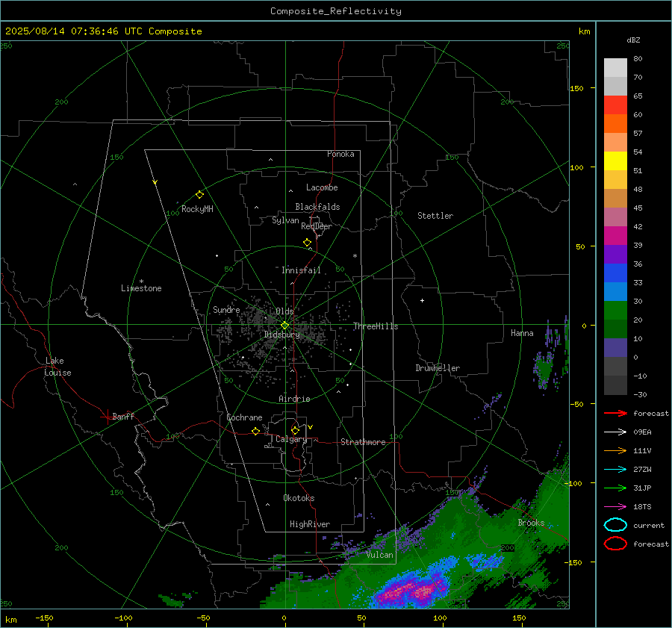Image resolution: width=672 pixels, height=628 pixels.
Task: Click the red cross marker at Banff
Action: click(107, 417)
